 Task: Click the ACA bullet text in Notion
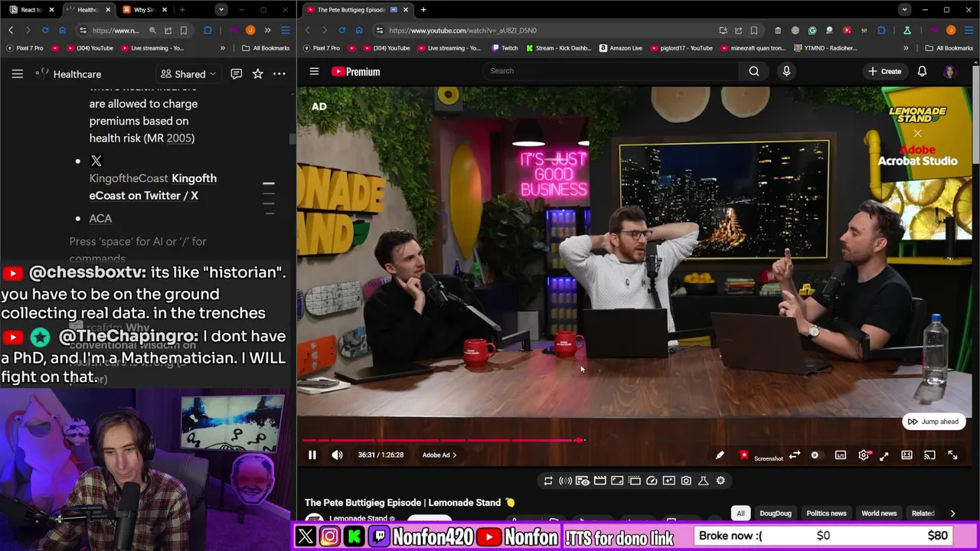click(100, 219)
